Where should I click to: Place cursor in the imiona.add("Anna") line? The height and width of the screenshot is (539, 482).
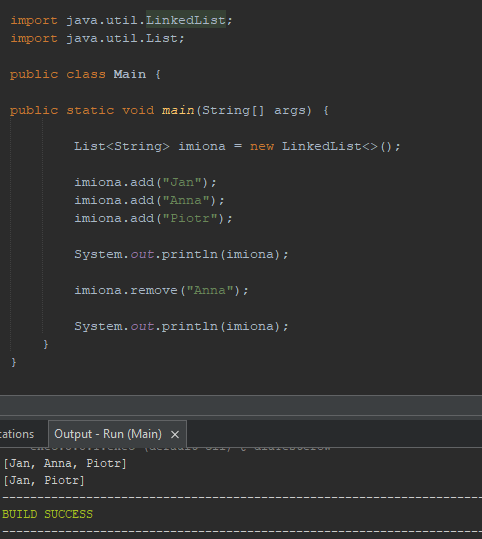pos(150,200)
